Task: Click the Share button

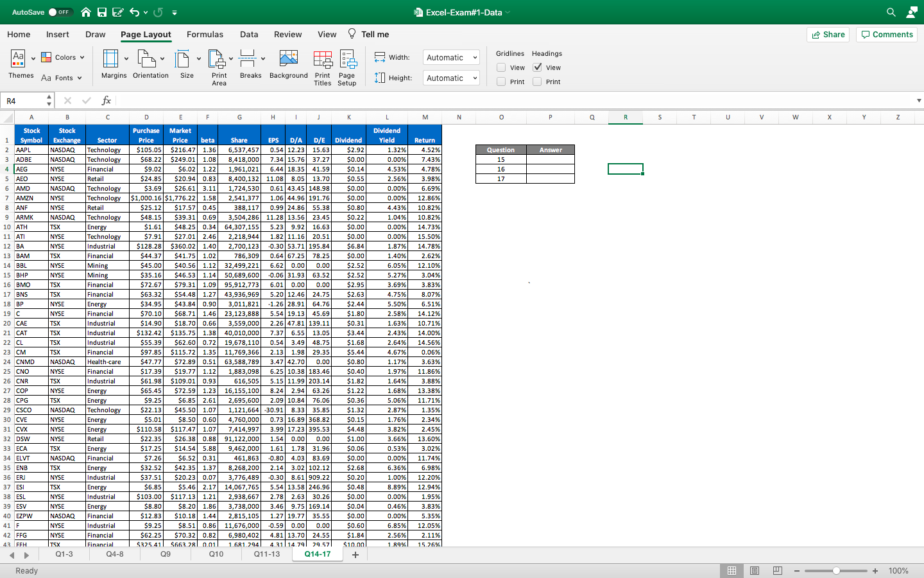Action: click(828, 34)
